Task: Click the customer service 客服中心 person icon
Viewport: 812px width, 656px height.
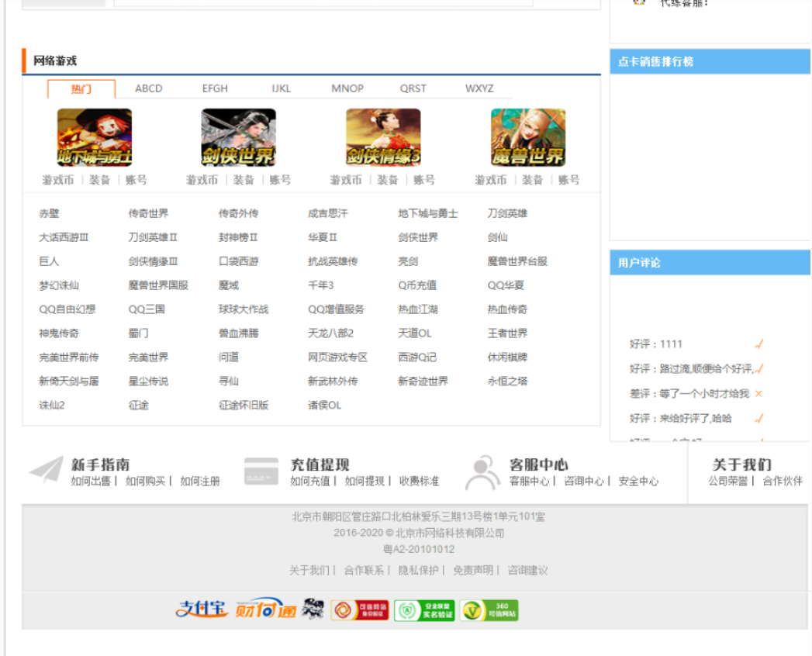Action: pos(483,472)
